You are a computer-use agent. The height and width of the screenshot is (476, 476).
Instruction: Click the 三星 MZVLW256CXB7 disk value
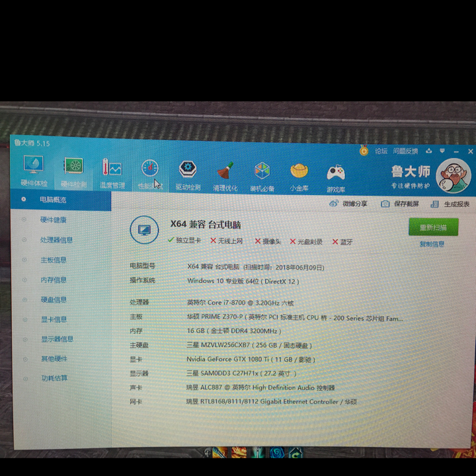point(249,345)
